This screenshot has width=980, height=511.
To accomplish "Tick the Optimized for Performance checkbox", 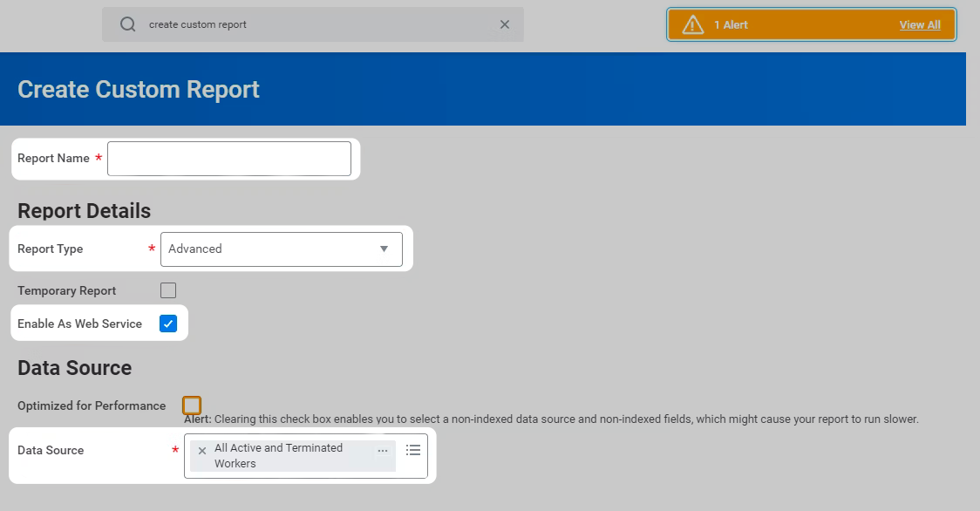I will click(x=192, y=405).
